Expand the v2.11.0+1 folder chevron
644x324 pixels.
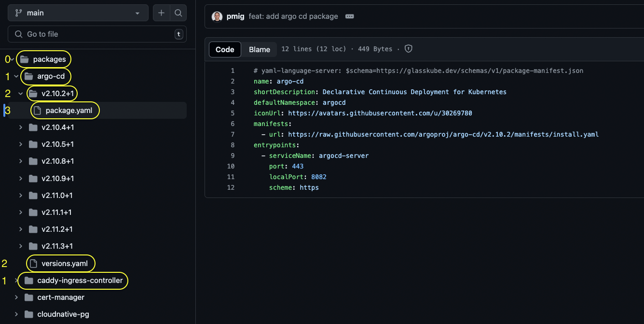(20, 195)
